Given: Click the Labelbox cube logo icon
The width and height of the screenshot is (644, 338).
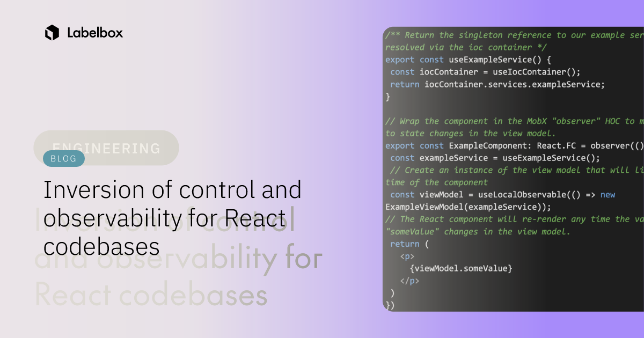Looking at the screenshot, I should tap(52, 33).
